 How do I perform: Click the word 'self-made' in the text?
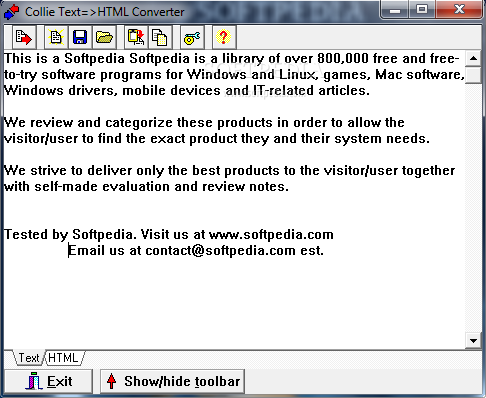[x=66, y=187]
